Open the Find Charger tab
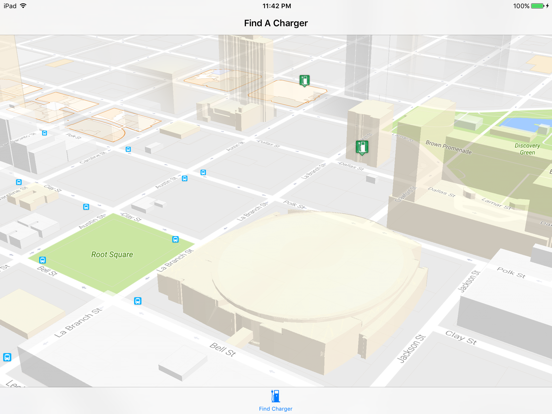The height and width of the screenshot is (414, 552). tap(276, 401)
